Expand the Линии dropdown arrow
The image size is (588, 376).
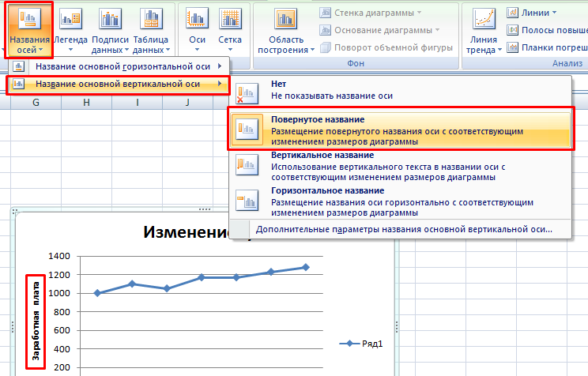[x=554, y=13]
